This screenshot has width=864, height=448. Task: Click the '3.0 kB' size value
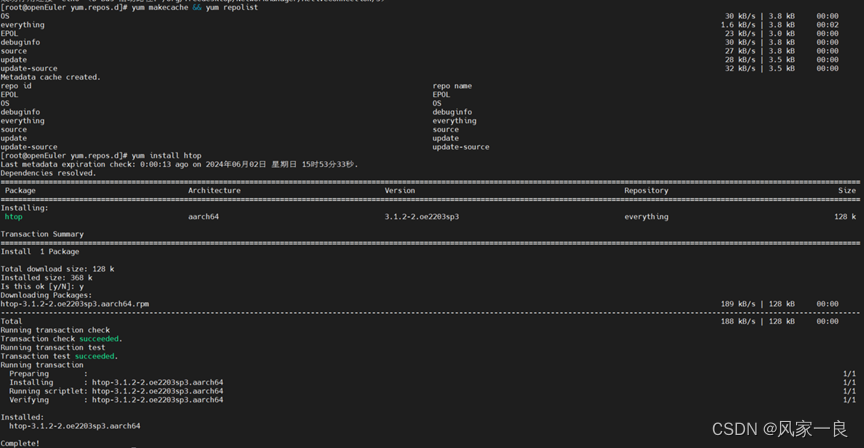click(x=781, y=34)
